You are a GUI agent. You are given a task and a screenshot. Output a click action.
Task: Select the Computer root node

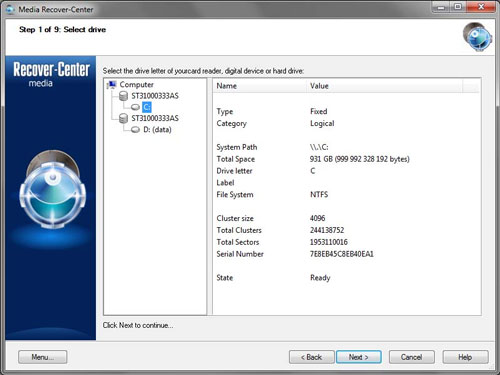click(x=137, y=85)
